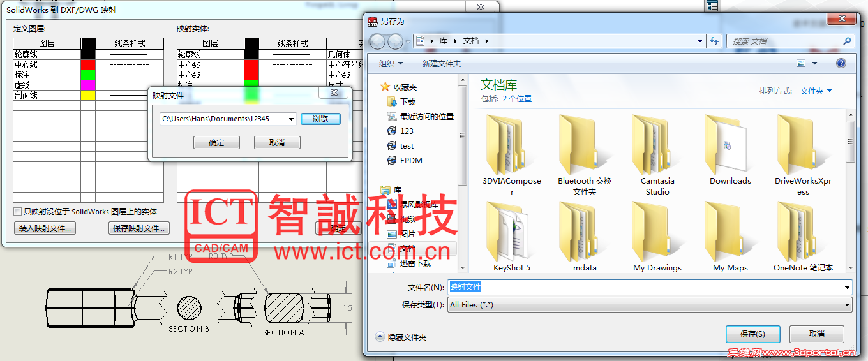Click yellow color swatch of 剖面线 layer
This screenshot has height=361, width=868.
(x=88, y=95)
